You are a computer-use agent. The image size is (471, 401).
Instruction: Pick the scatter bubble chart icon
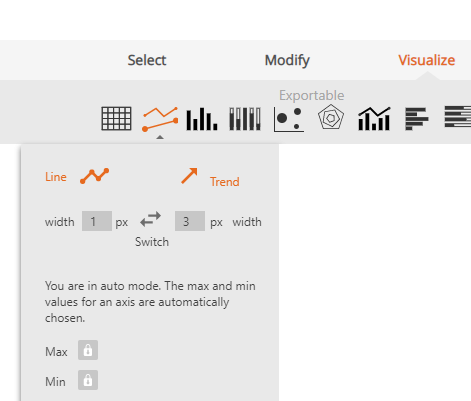289,119
